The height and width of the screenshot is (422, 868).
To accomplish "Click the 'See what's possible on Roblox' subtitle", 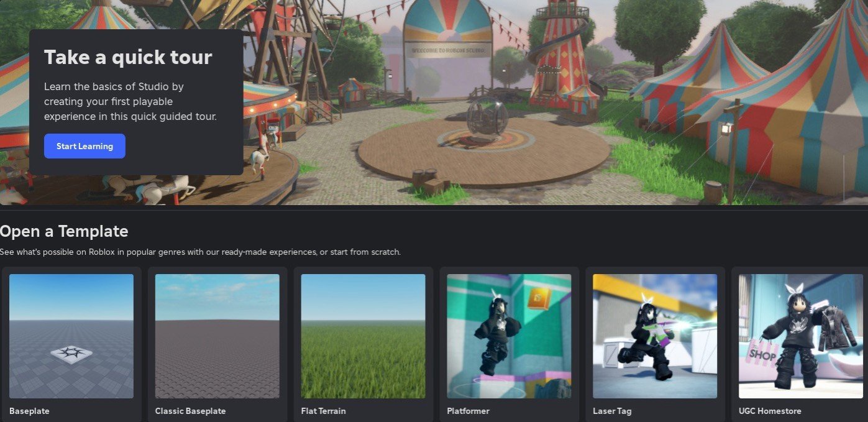I will (200, 252).
